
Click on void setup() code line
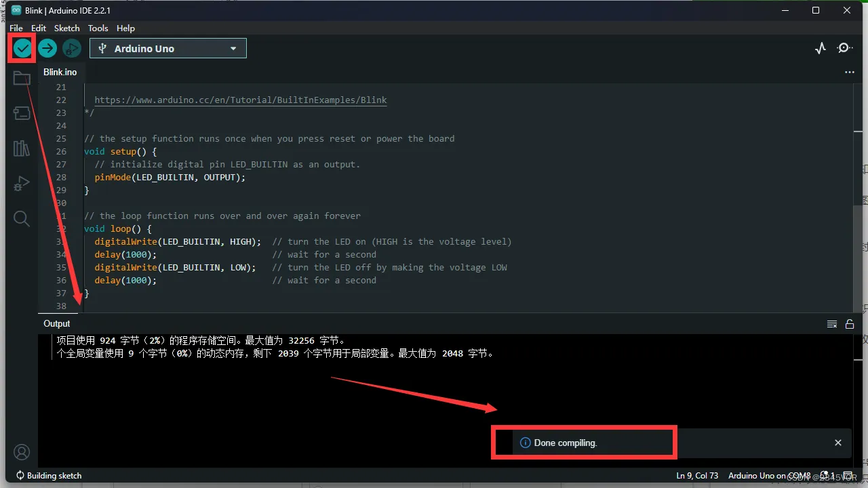pyautogui.click(x=121, y=152)
